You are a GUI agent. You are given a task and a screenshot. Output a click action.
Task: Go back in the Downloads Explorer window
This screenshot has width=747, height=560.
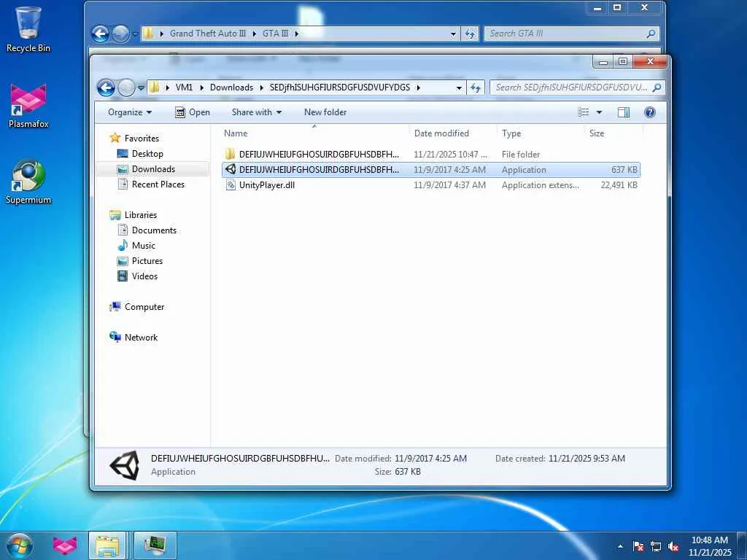tap(106, 87)
